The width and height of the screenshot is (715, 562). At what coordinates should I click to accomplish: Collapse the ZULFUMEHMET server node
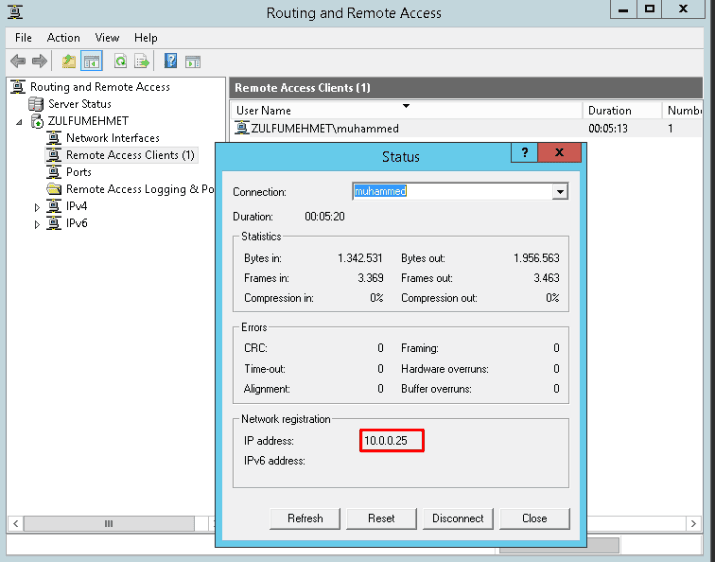(x=19, y=122)
